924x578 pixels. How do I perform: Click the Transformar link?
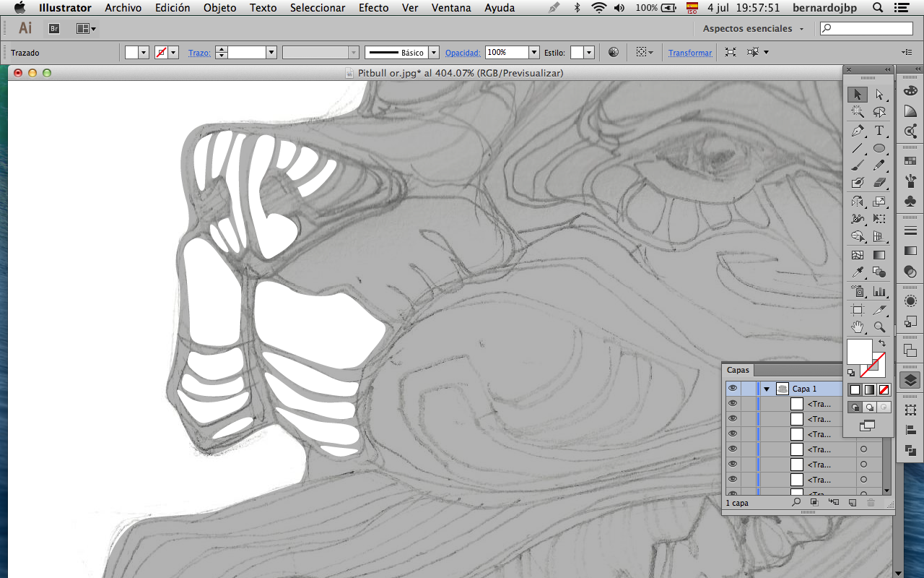[x=690, y=53]
